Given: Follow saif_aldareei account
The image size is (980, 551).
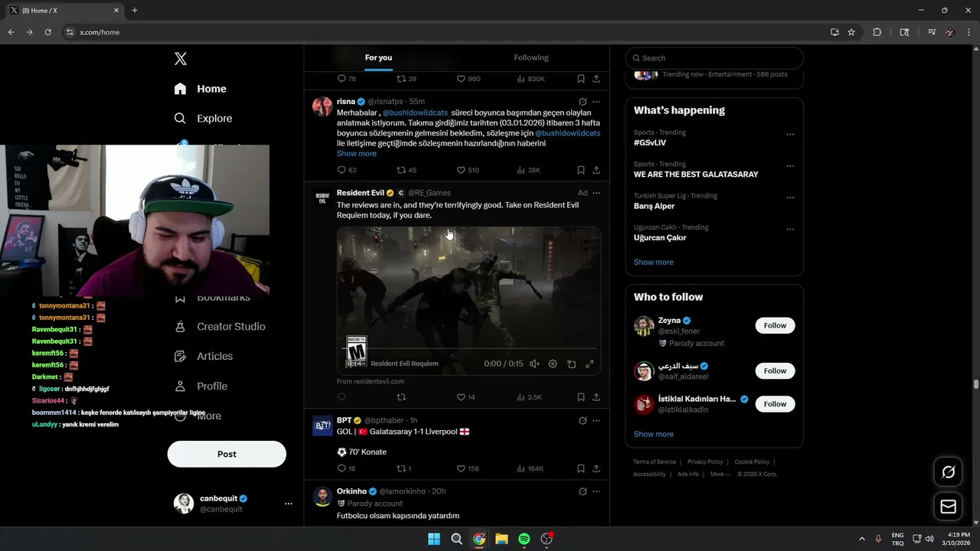Looking at the screenshot, I should (775, 370).
